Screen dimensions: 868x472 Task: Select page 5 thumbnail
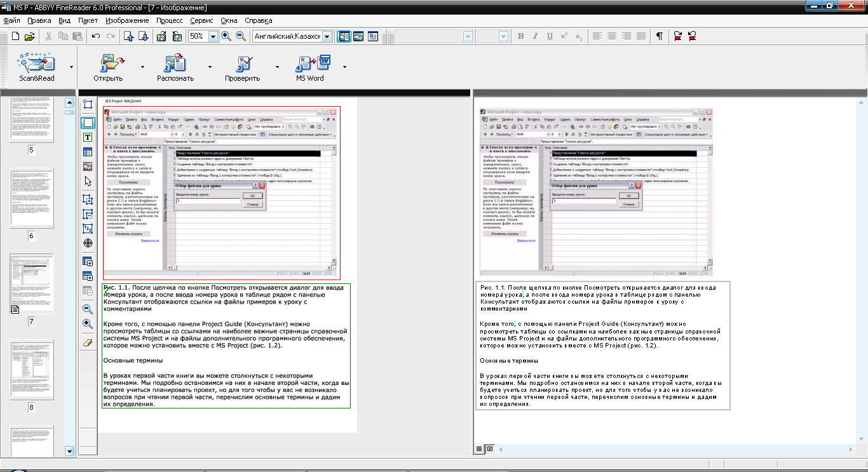[x=31, y=121]
